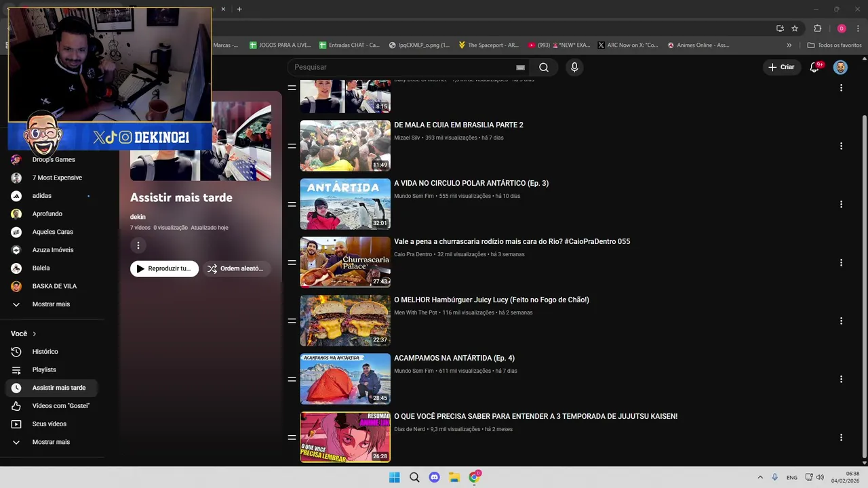Bookmark this page with the star icon
Image resolution: width=868 pixels, height=488 pixels.
[795, 28]
